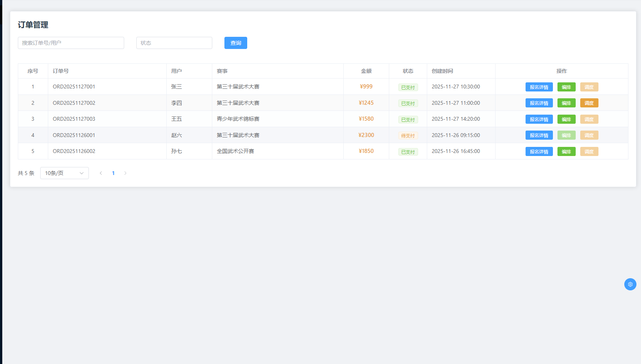Viewport: 641px width, 364px height.
Task: Open the 状态 filter dropdown
Action: [x=174, y=43]
